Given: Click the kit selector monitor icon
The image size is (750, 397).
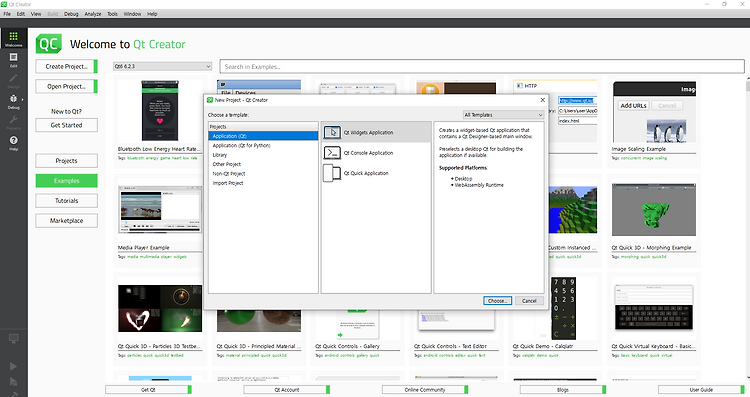Looking at the screenshot, I should [x=13, y=339].
